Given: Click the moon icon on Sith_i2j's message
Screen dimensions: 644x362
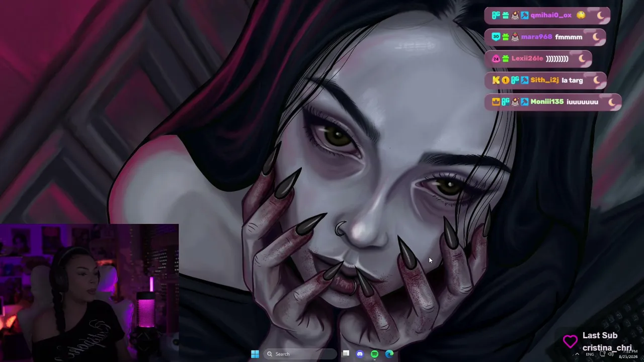Looking at the screenshot, I should (x=597, y=80).
